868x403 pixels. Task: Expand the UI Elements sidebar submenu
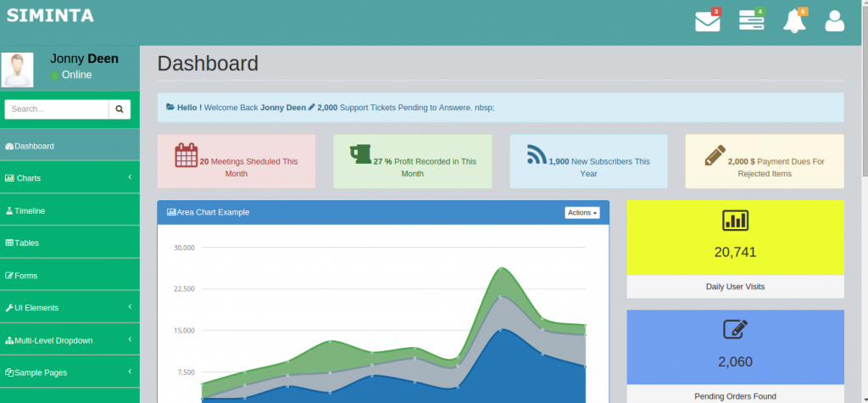(x=70, y=308)
